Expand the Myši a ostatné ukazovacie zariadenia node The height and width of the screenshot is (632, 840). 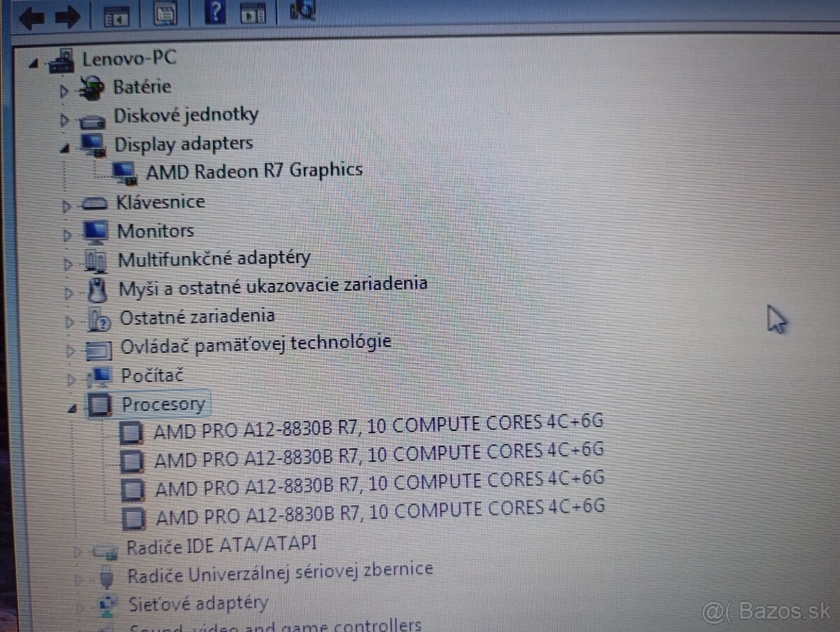(69, 293)
